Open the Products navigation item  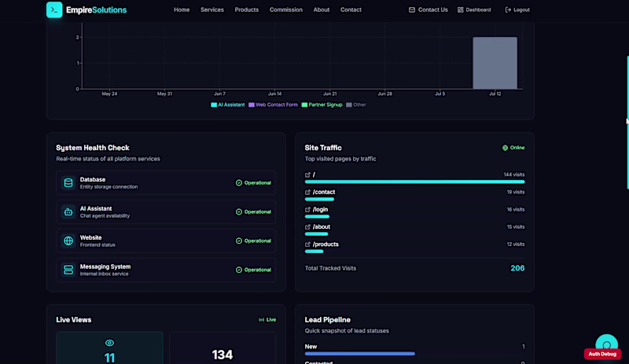pos(247,9)
